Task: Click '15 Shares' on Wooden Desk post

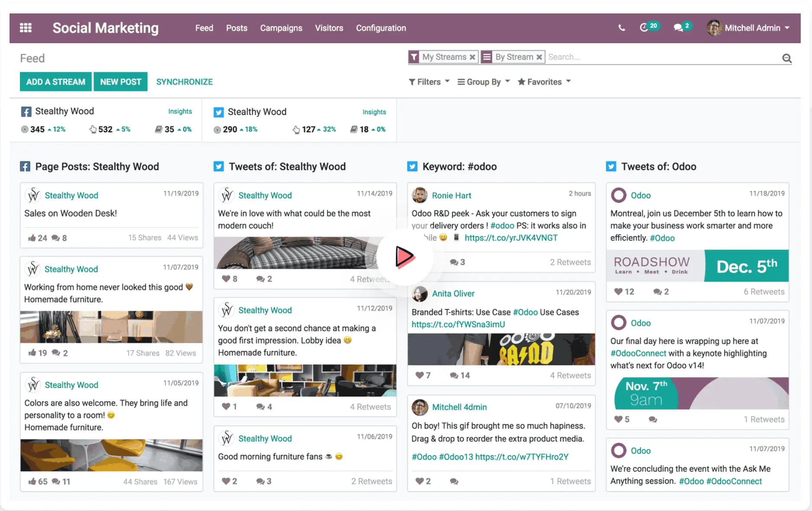Action: pos(145,238)
